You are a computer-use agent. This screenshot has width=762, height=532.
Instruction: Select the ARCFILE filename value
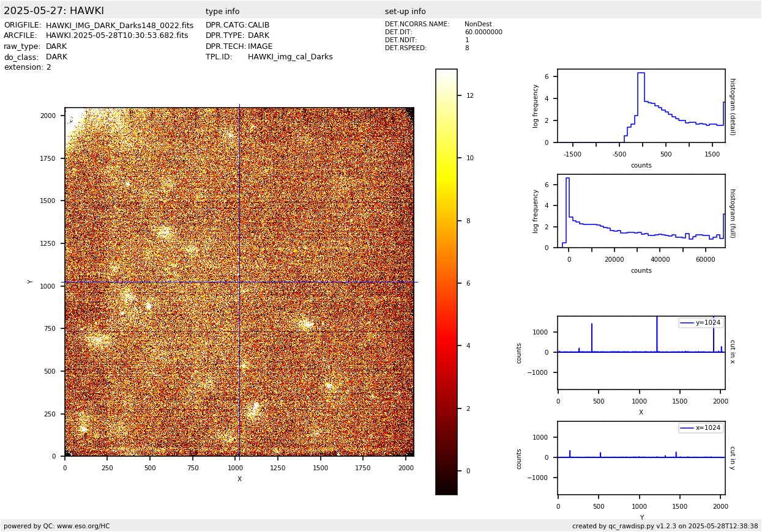117,35
